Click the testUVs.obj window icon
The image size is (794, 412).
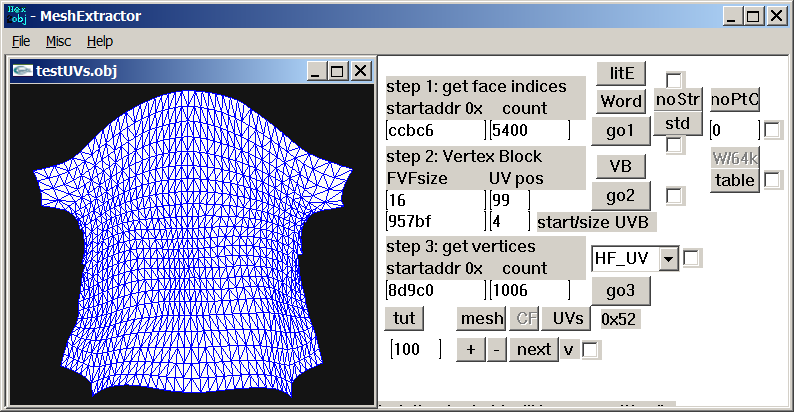tap(22, 70)
